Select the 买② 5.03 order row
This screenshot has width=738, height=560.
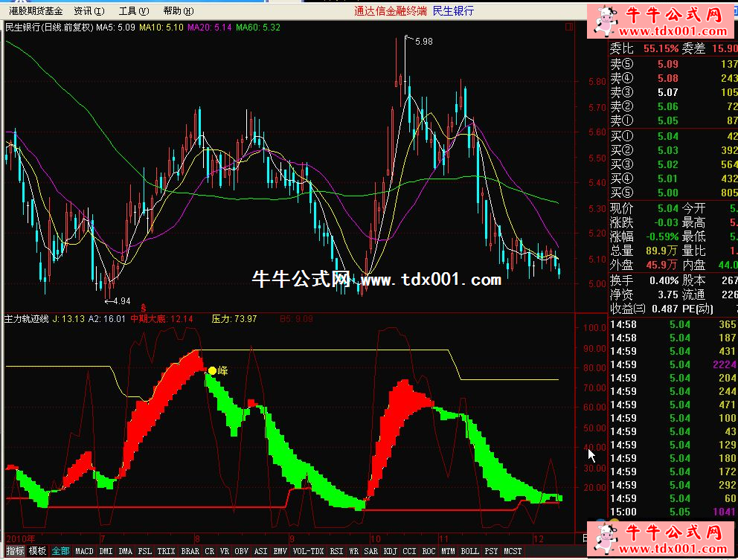[673, 150]
